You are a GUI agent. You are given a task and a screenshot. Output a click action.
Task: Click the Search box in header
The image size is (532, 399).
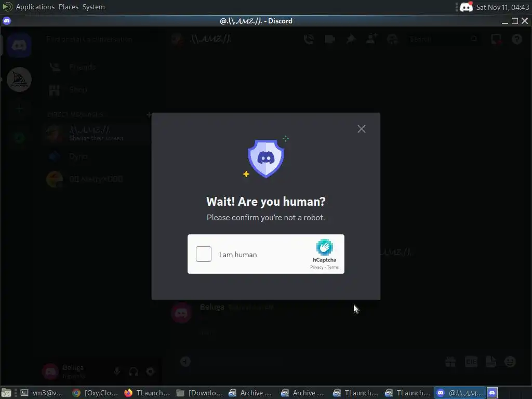(x=443, y=39)
